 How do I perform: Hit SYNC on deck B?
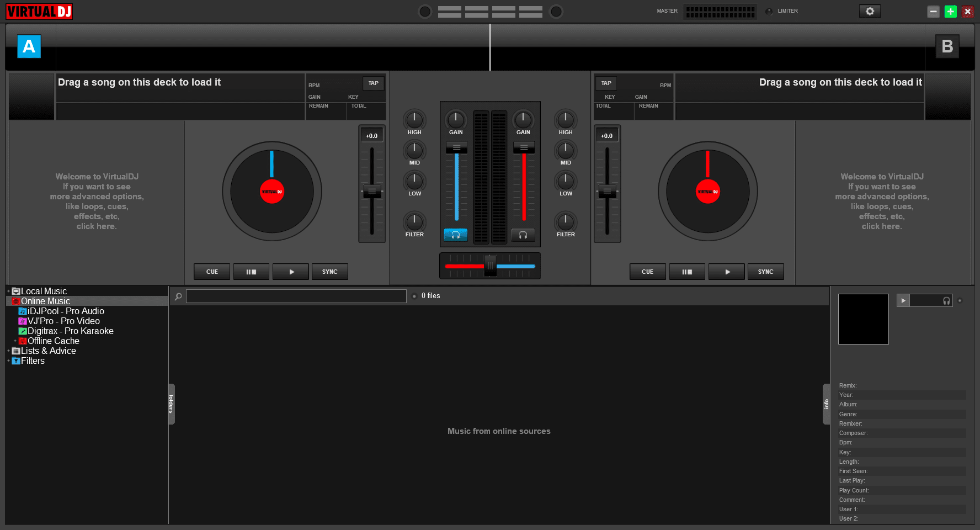click(x=765, y=272)
